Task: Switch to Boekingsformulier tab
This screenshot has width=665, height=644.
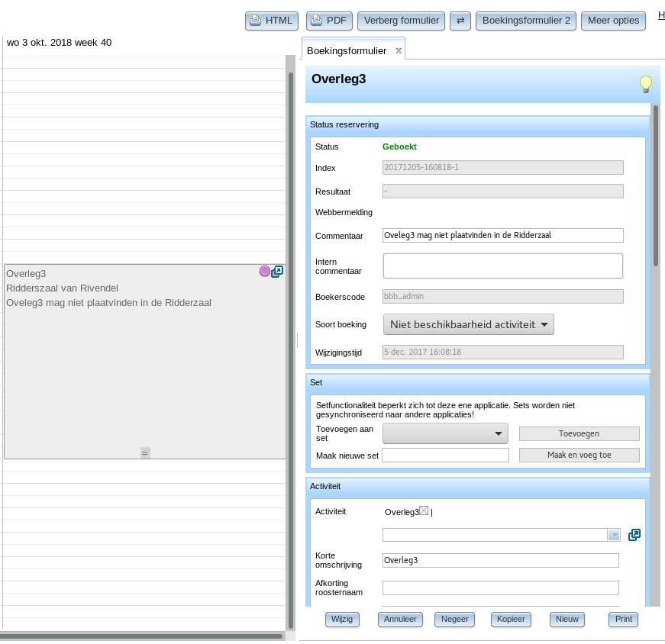Action: click(347, 51)
